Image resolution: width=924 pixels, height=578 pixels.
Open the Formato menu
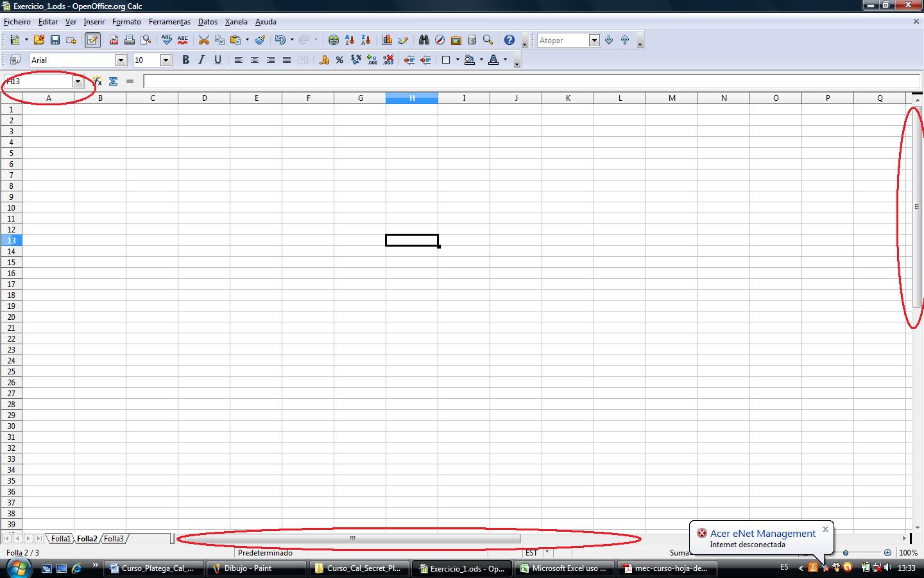click(126, 22)
